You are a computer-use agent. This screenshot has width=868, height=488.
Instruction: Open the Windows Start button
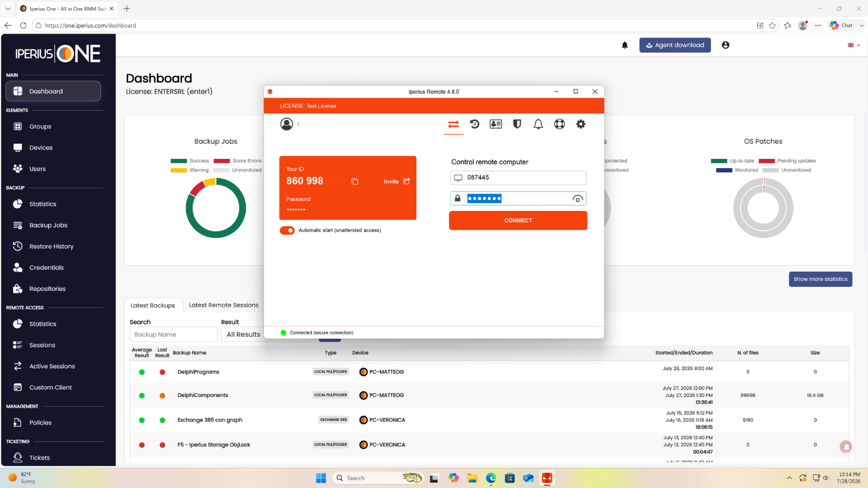tap(321, 478)
